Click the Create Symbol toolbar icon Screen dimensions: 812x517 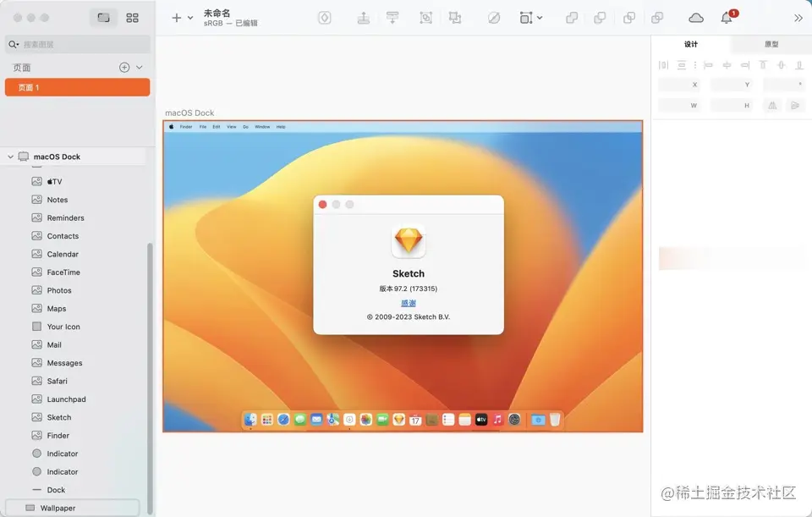coord(325,18)
